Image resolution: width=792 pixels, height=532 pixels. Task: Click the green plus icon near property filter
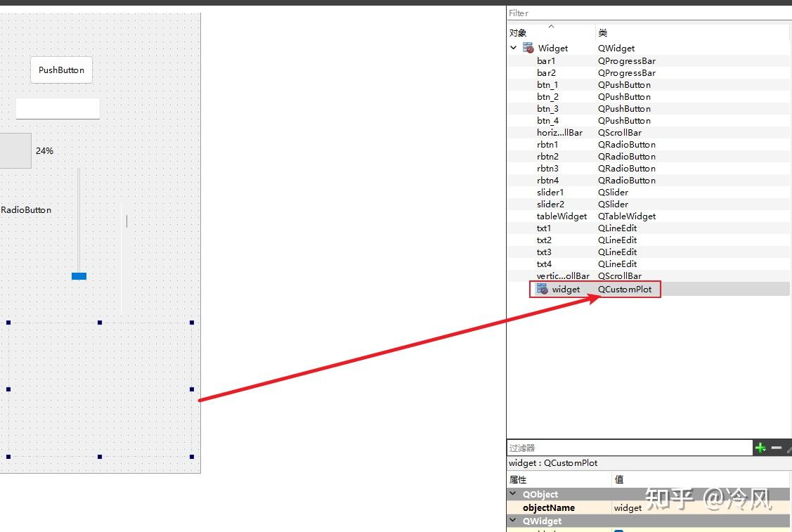click(760, 448)
